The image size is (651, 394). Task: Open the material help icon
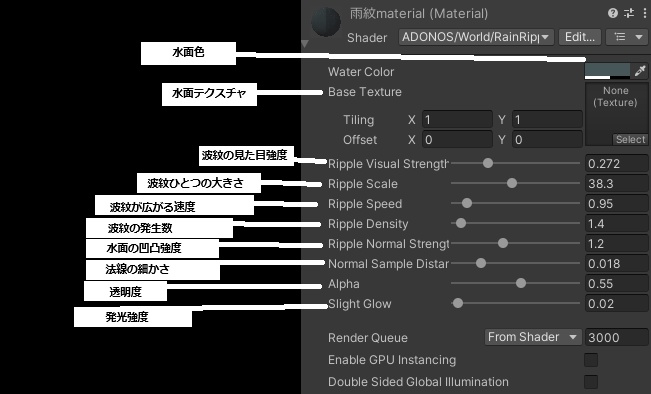coord(612,13)
